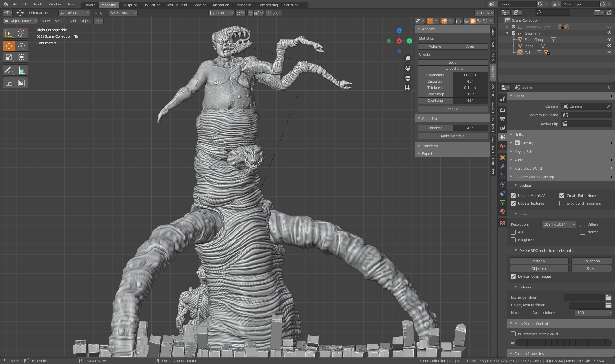Open the Physics properties tab
The image size is (615, 364).
point(502,184)
